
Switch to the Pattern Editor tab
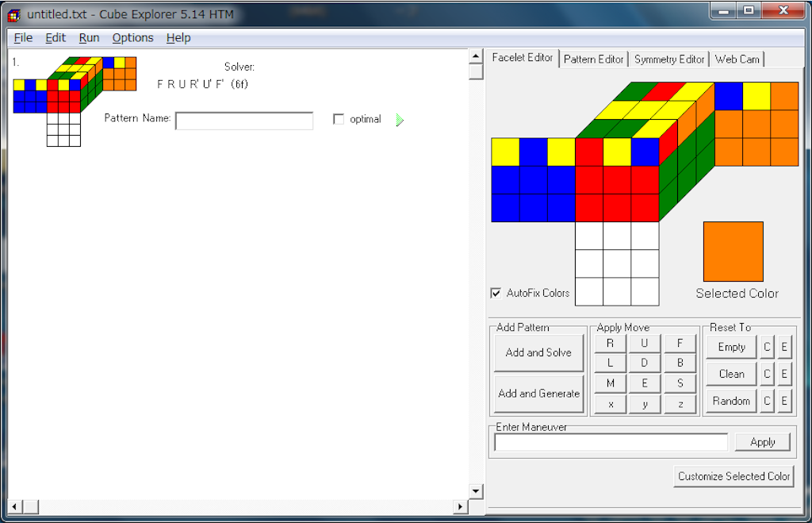click(x=593, y=59)
